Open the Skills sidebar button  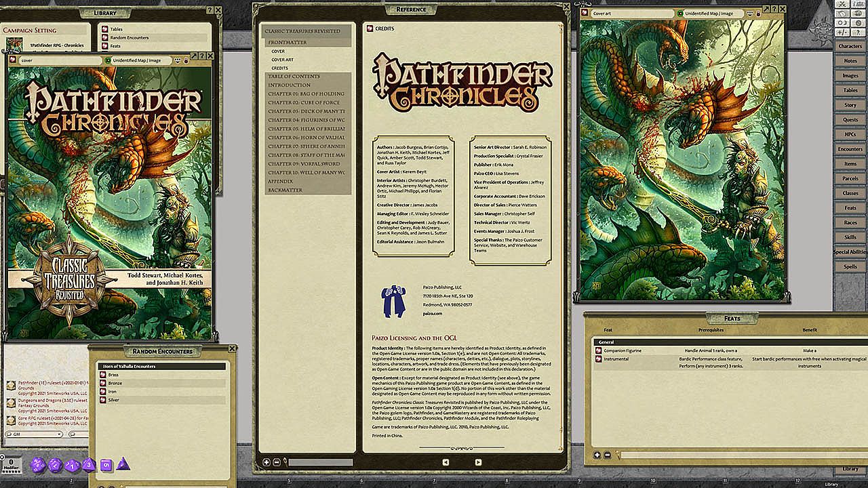coord(850,237)
